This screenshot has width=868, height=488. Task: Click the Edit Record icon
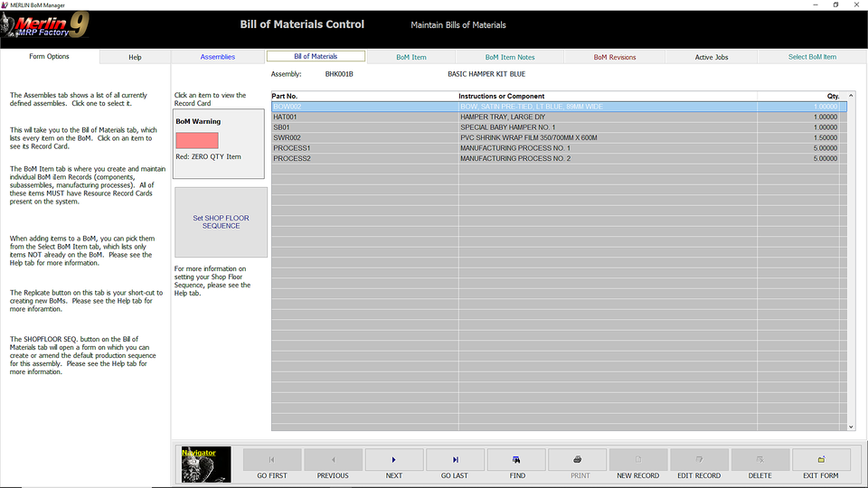click(x=699, y=460)
